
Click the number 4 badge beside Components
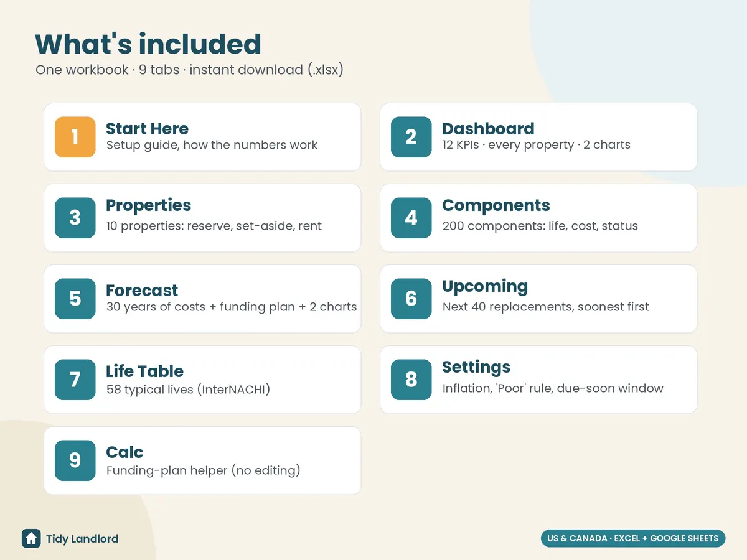[411, 218]
